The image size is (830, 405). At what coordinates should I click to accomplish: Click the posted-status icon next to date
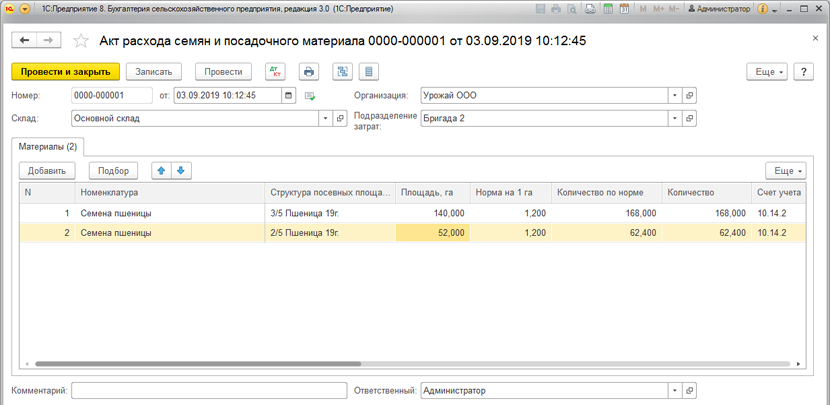(310, 96)
